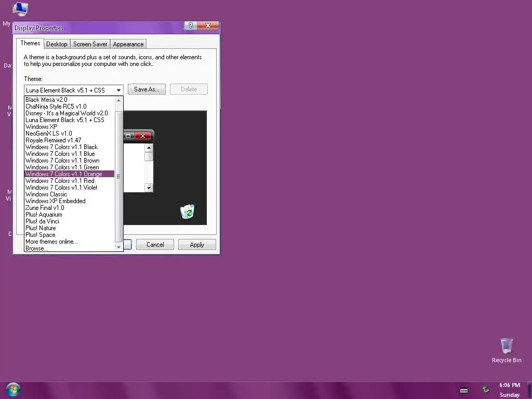Open the Start menu orb
The width and height of the screenshot is (532, 399).
pyautogui.click(x=13, y=390)
